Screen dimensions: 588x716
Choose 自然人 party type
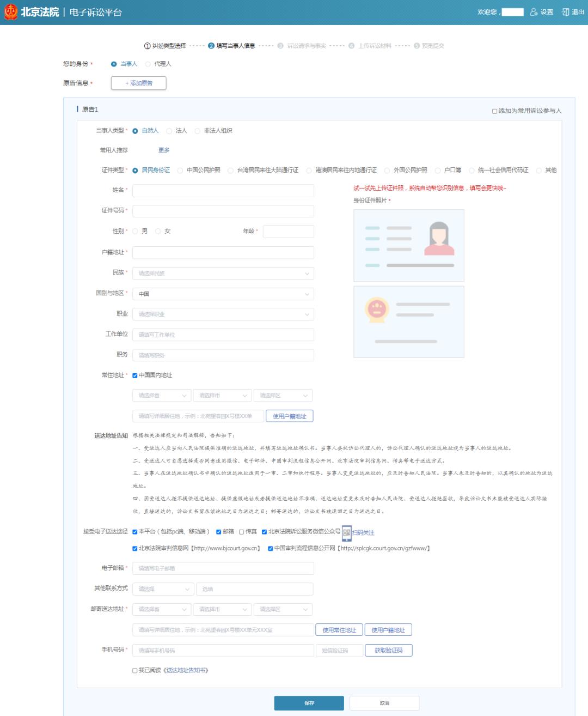click(135, 131)
